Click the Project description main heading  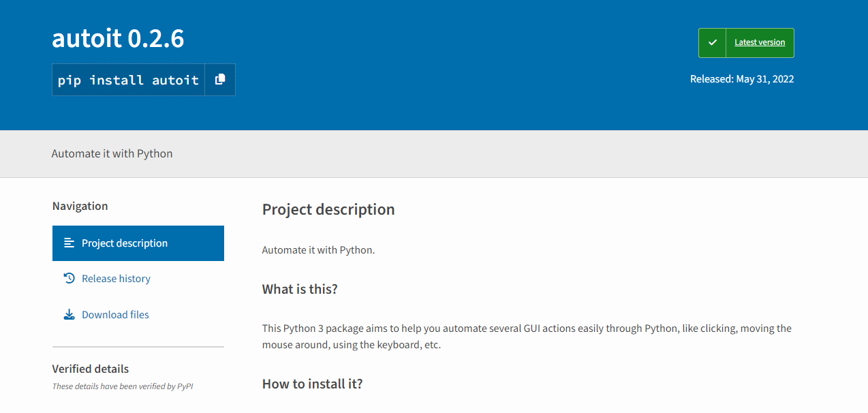(x=328, y=209)
